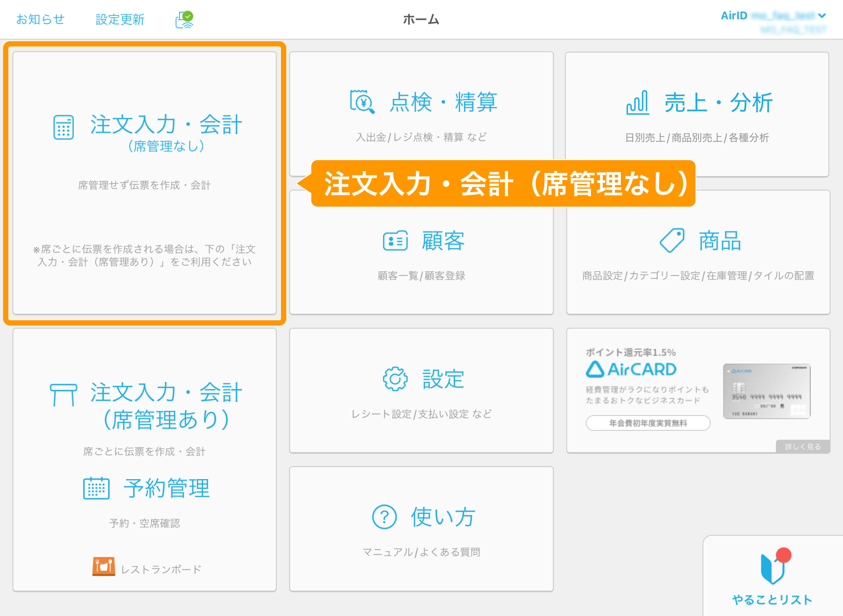Click the device connection status icon

click(x=185, y=20)
